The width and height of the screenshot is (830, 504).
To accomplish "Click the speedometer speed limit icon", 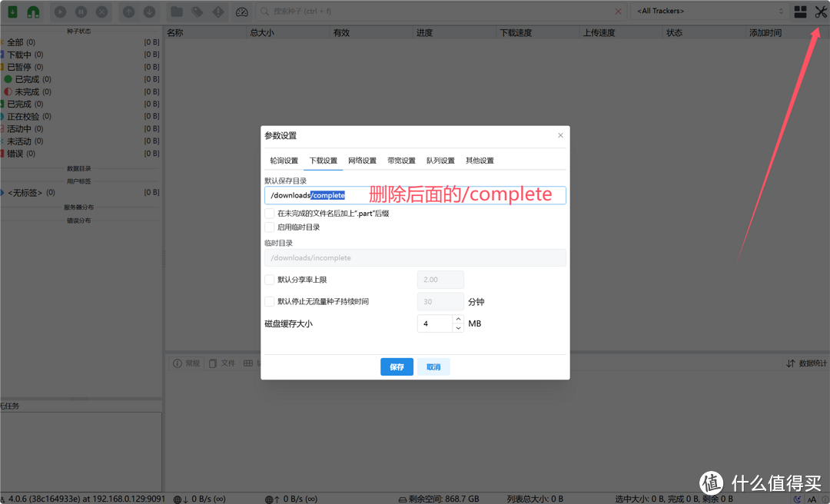I will [x=241, y=12].
